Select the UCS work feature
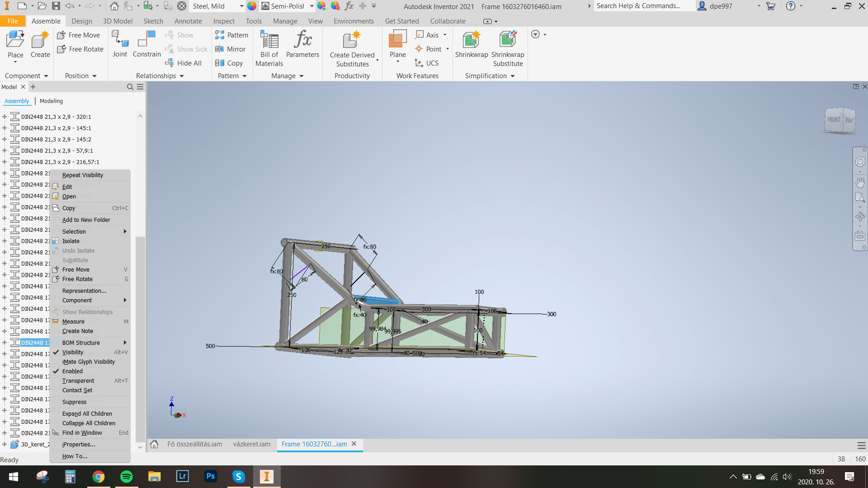 [426, 63]
